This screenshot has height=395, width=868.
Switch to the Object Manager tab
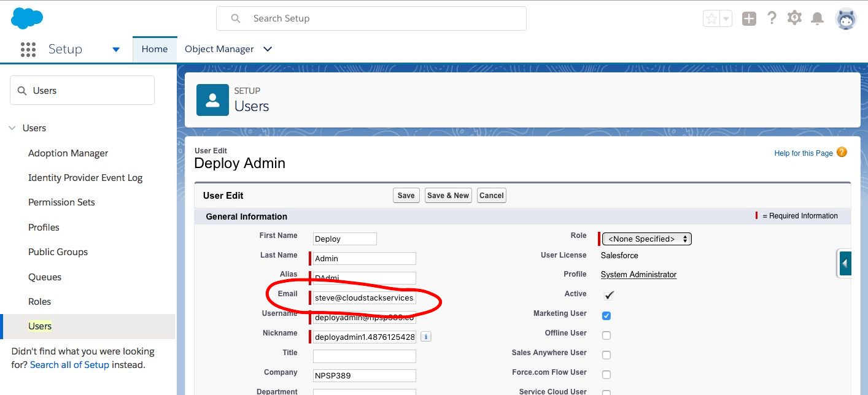click(x=219, y=49)
